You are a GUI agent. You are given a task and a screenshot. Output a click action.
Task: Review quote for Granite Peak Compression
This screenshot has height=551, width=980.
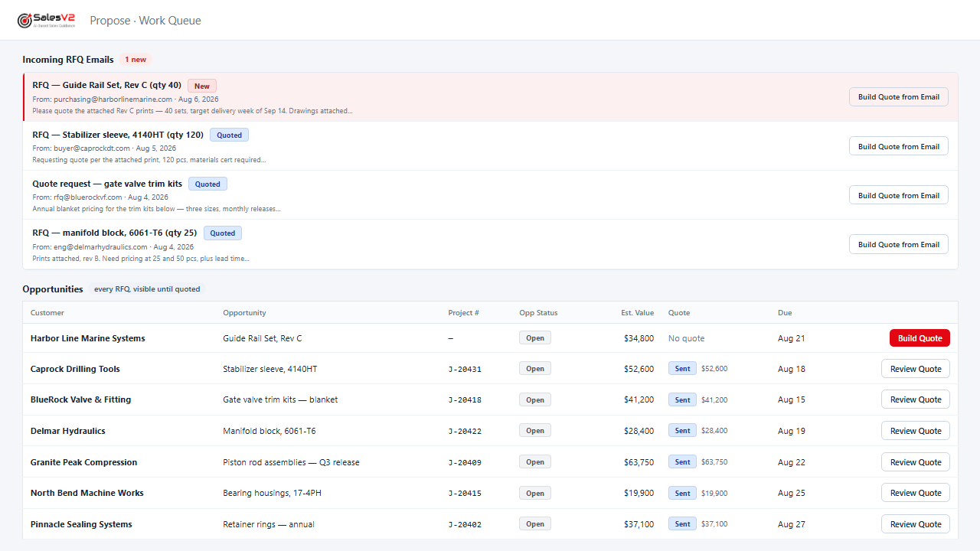pyautogui.click(x=916, y=462)
